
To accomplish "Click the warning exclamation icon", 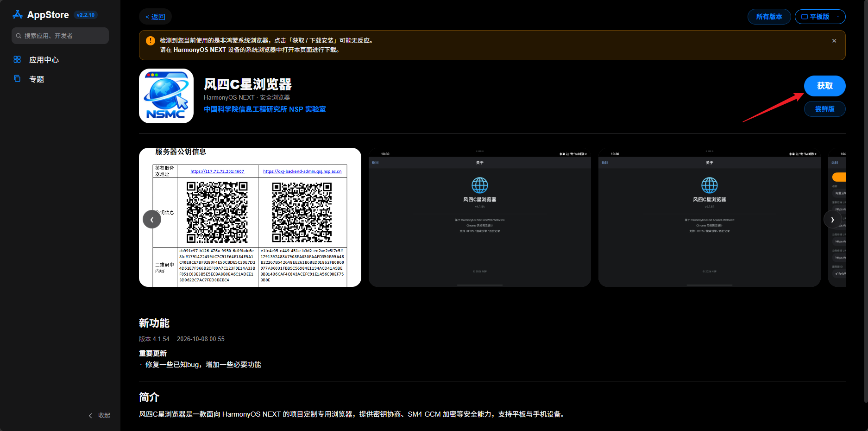I will 151,41.
